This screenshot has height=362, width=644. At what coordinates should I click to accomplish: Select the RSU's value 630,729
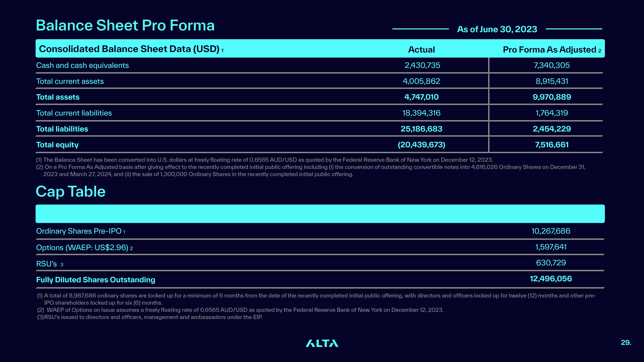[551, 263]
